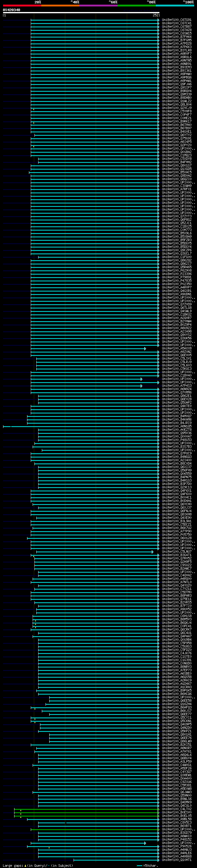The height and width of the screenshot is (868, 197).
Task: Select the UniRef100_C5YHF8 entry
Action: [x=176, y=111]
